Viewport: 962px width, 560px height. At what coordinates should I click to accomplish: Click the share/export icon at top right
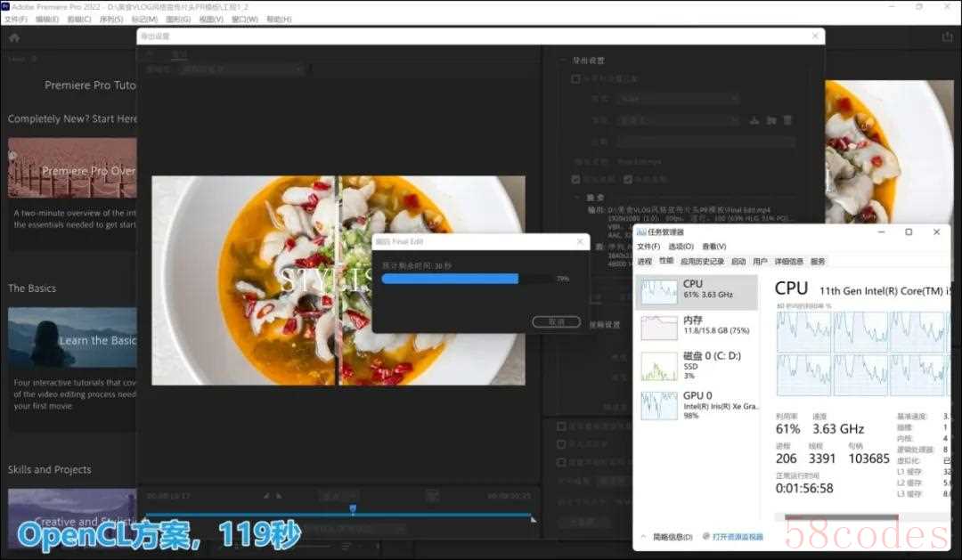pyautogui.click(x=947, y=37)
